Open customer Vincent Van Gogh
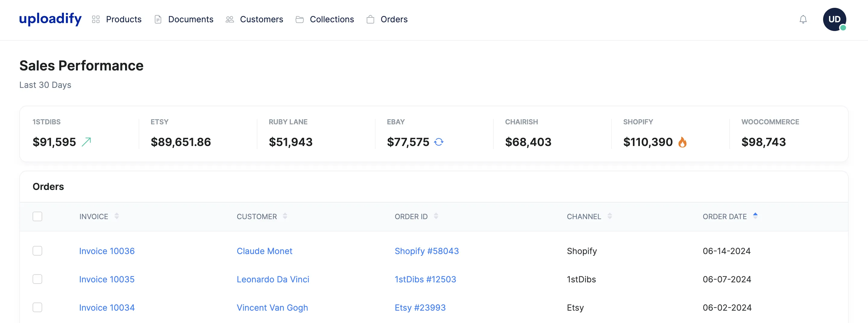Screen dimensions: 868x323 pos(272,308)
